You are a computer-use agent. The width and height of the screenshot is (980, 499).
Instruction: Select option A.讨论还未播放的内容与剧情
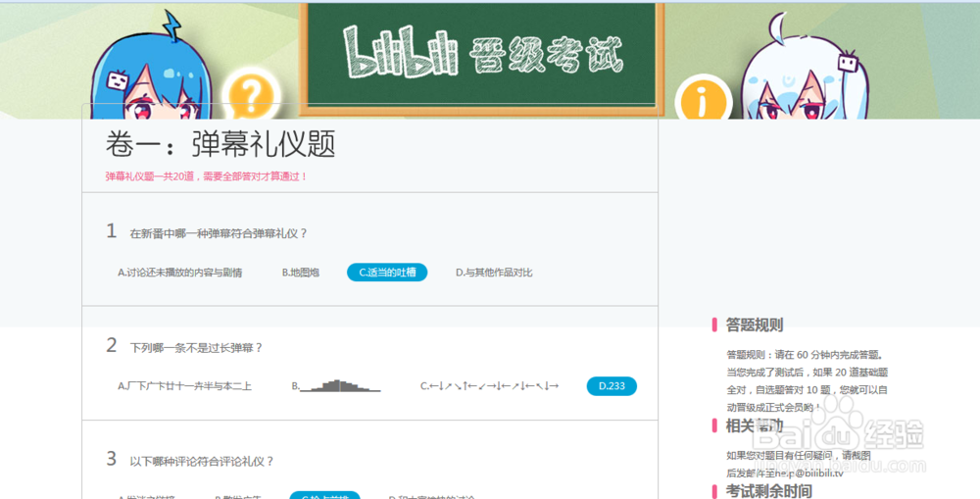tap(180, 273)
